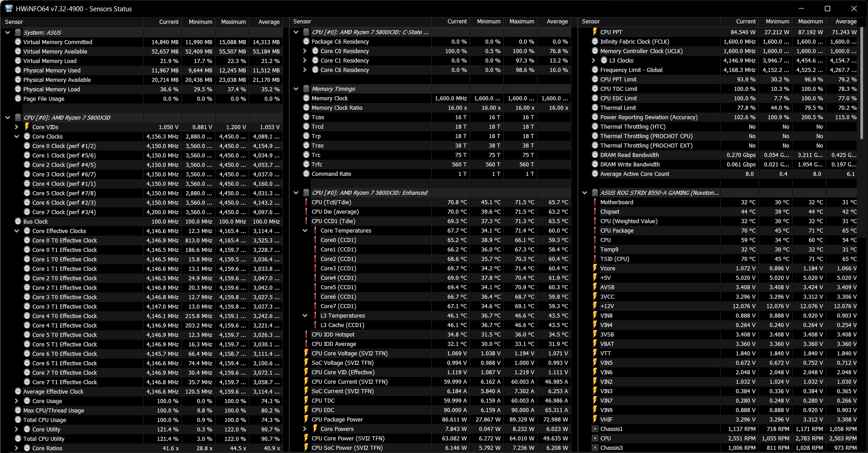Screen dimensions: 868x453
Task: Click the right panel Sensor column header
Action: 649,21
